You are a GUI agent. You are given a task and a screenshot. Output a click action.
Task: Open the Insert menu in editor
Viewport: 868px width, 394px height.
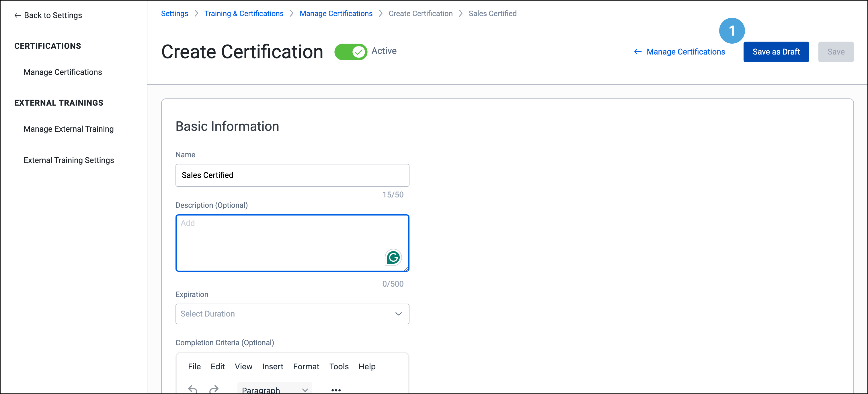tap(273, 367)
